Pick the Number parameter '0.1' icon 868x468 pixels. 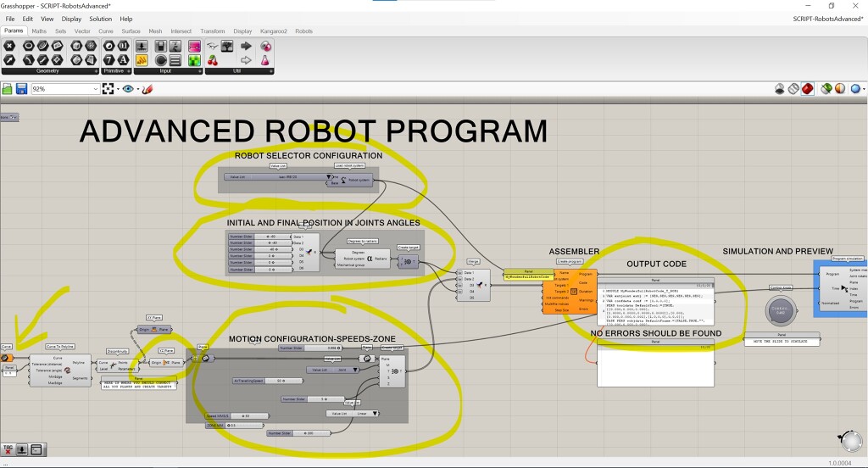[123, 46]
